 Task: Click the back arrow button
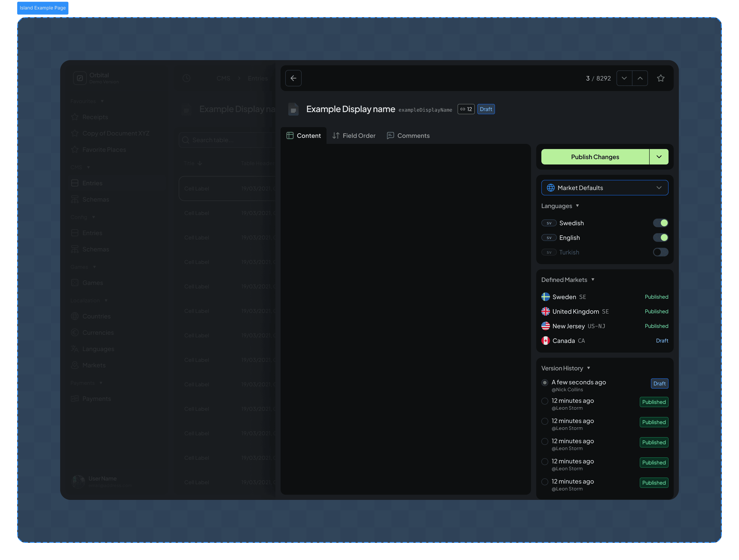point(293,78)
